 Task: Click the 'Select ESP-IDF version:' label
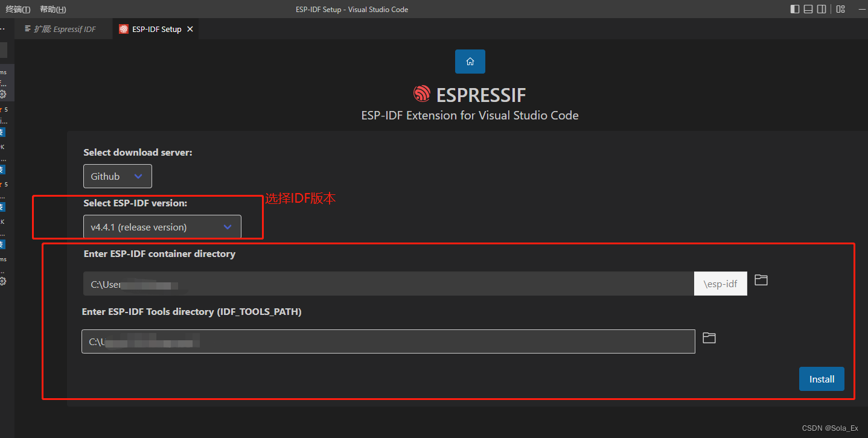tap(135, 203)
